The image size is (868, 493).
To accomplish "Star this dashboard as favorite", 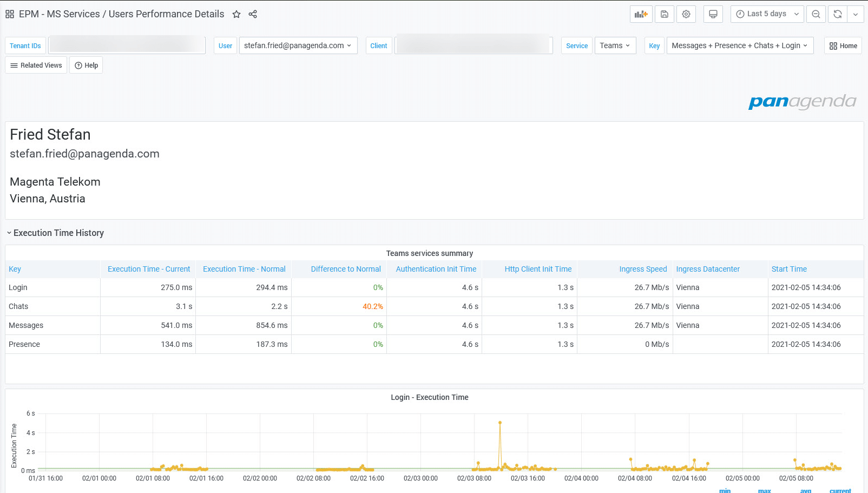I will tap(236, 14).
